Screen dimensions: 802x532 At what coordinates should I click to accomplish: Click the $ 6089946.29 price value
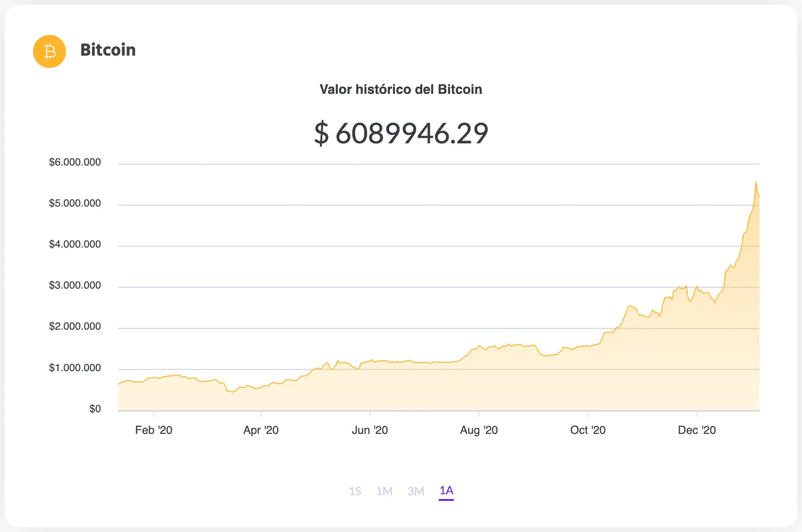click(x=401, y=133)
